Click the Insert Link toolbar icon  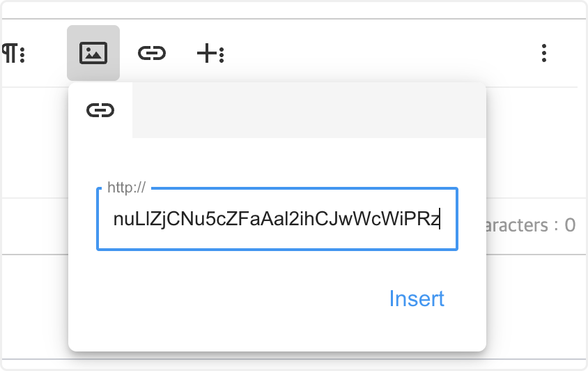[x=152, y=53]
